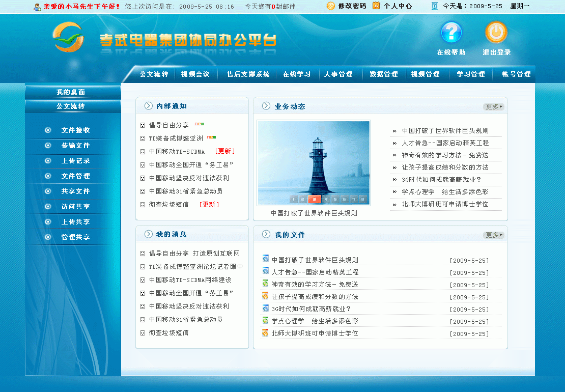Click the 个人中心 icon
Image resolution: width=565 pixels, height=392 pixels.
pyautogui.click(x=376, y=6)
